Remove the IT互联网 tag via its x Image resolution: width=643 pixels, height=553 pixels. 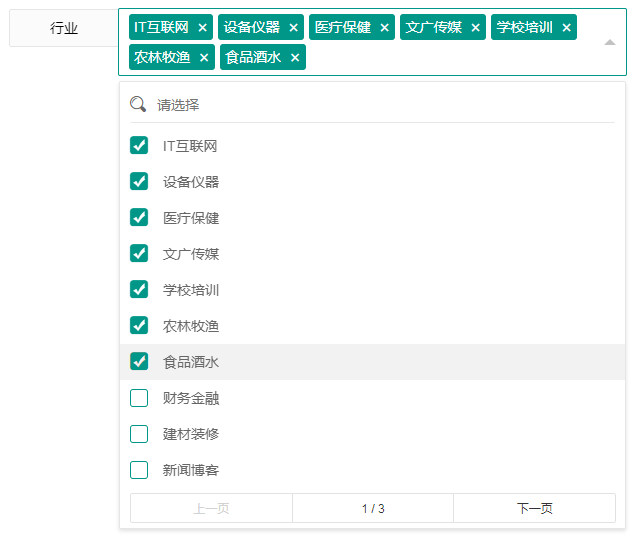203,28
